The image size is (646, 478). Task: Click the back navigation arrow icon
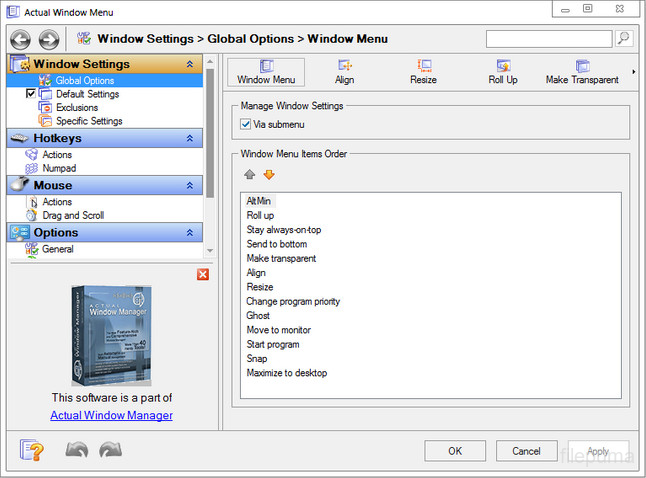(x=20, y=40)
